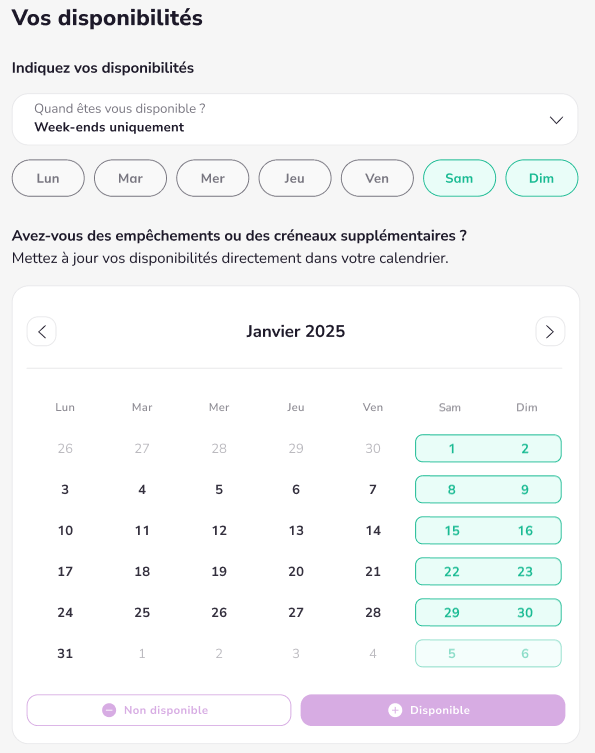Choose day 7 in the Ven column
Image resolution: width=595 pixels, height=753 pixels.
click(x=373, y=489)
